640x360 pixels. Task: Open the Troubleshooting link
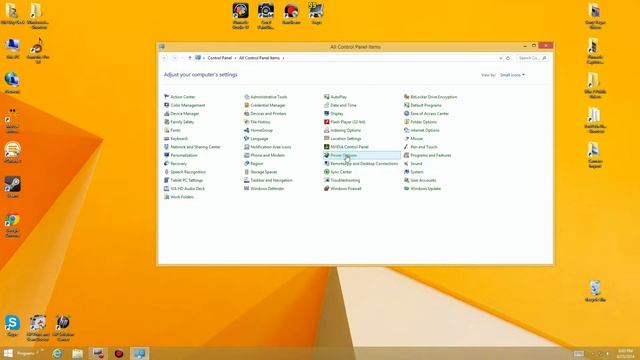click(345, 180)
